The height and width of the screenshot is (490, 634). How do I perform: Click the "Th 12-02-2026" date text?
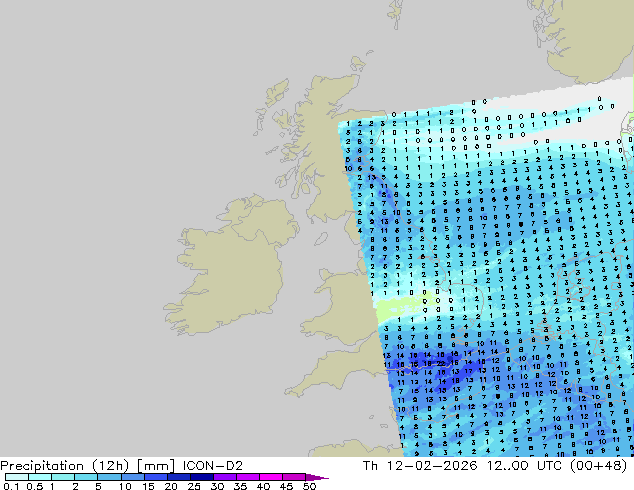420,466
